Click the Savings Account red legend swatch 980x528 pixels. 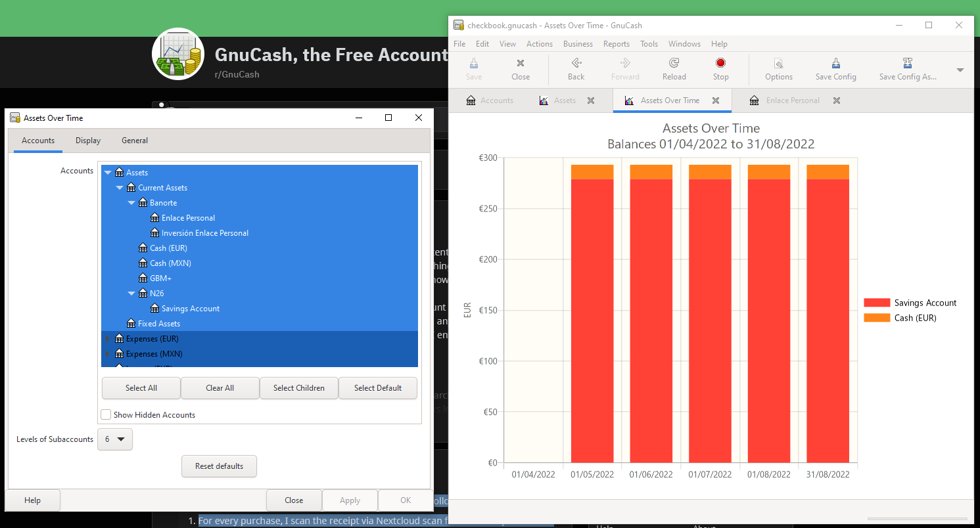876,303
